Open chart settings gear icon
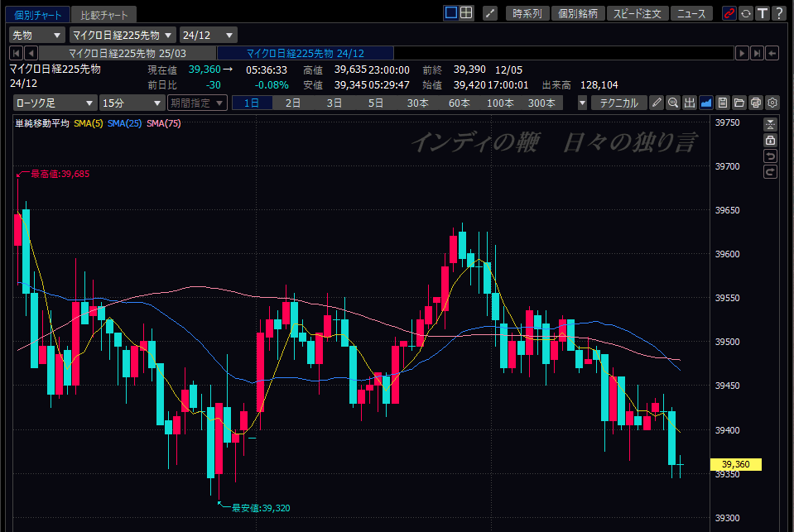The width and height of the screenshot is (794, 532). [772, 103]
